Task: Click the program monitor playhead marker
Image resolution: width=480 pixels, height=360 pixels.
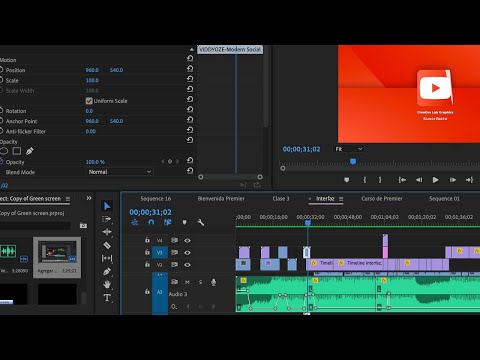Action: 353,162
